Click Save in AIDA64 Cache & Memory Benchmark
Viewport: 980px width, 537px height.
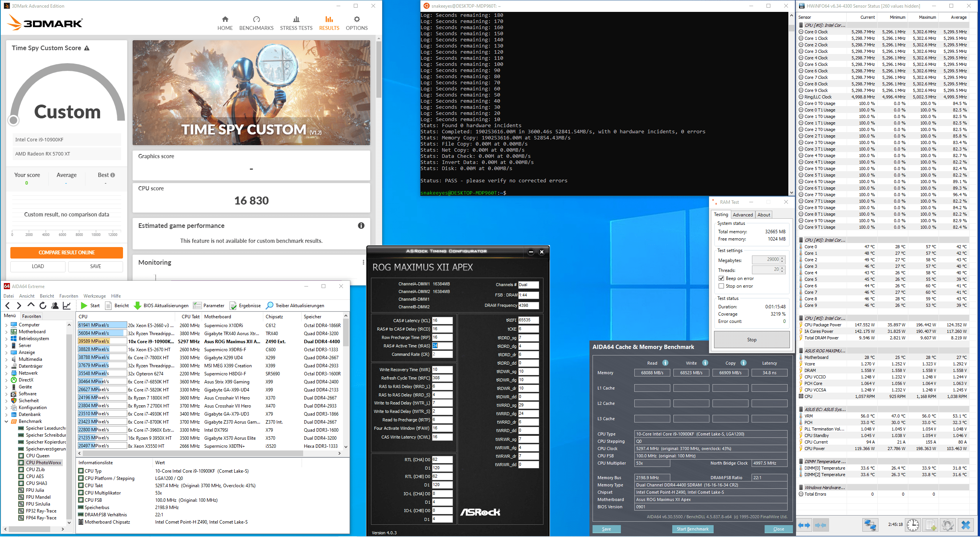[x=606, y=529]
